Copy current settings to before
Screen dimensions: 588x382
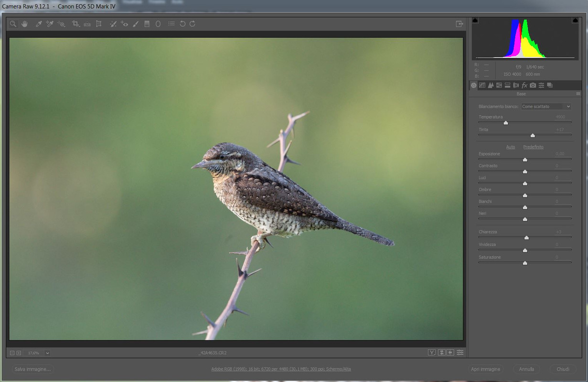450,352
